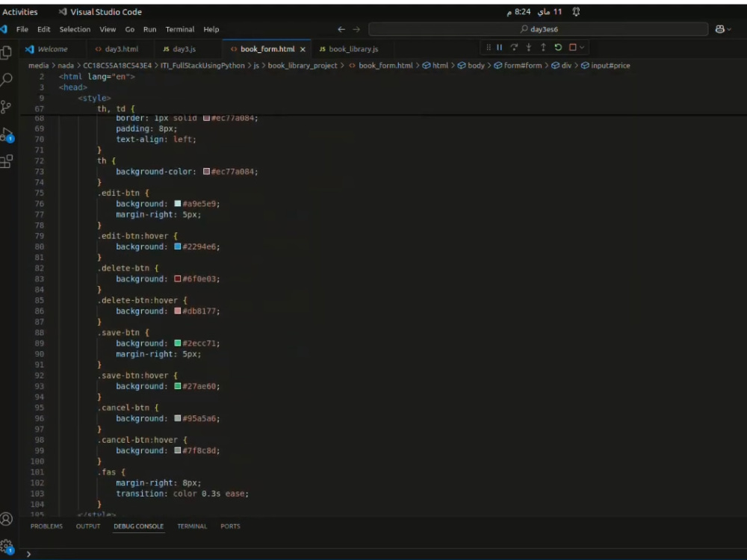Click breadcrumb body element
This screenshot has width=747, height=560.
click(471, 66)
